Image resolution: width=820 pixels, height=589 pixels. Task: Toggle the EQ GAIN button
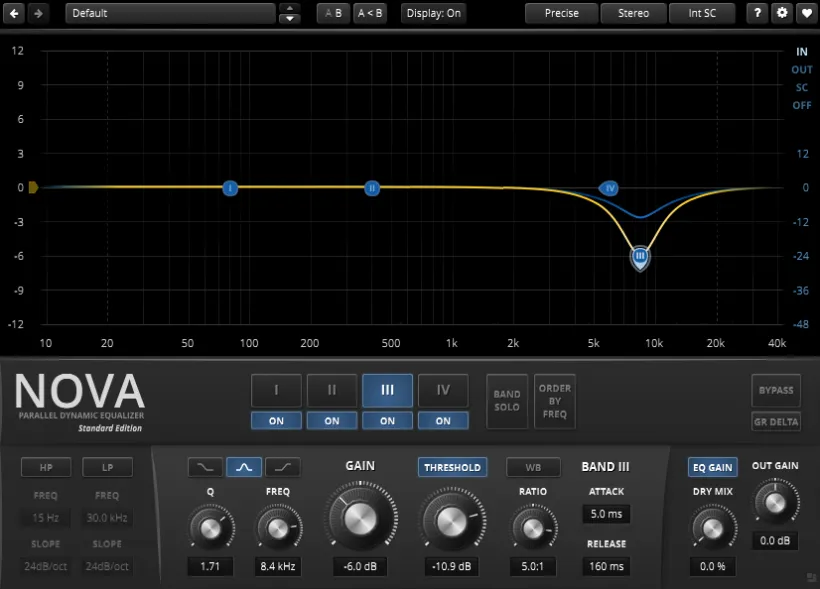coord(712,467)
